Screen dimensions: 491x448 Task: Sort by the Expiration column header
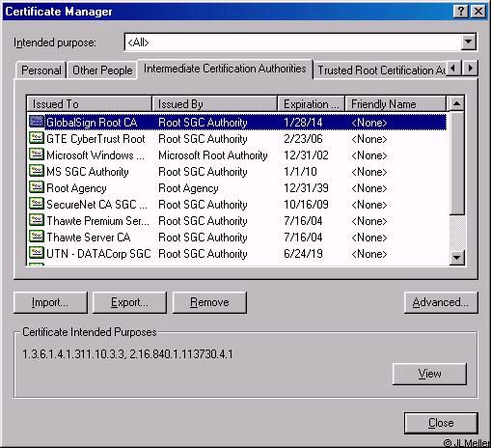311,104
